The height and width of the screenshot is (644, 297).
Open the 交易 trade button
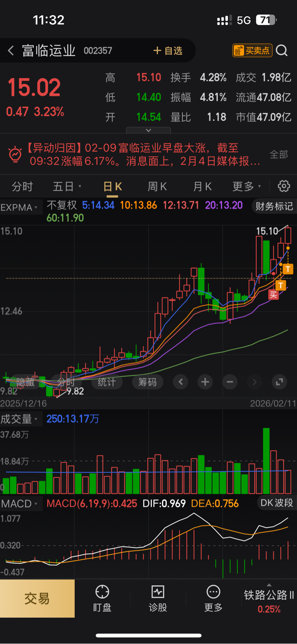coord(37,599)
